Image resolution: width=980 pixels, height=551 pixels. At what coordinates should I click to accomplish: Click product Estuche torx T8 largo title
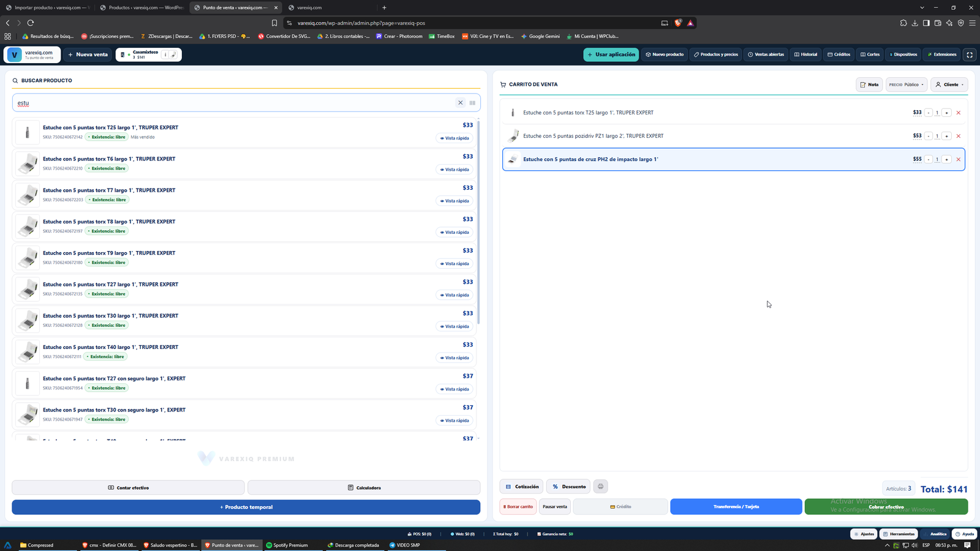tap(109, 222)
